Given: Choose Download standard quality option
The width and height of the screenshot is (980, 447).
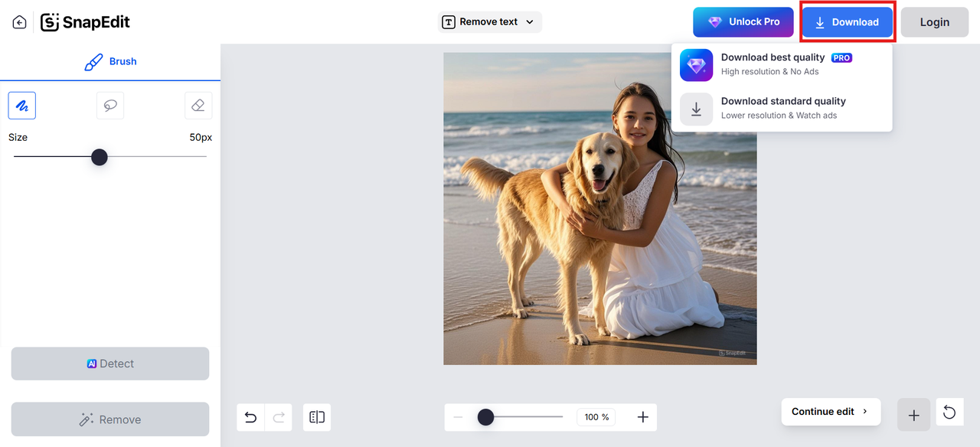Looking at the screenshot, I should click(x=782, y=109).
